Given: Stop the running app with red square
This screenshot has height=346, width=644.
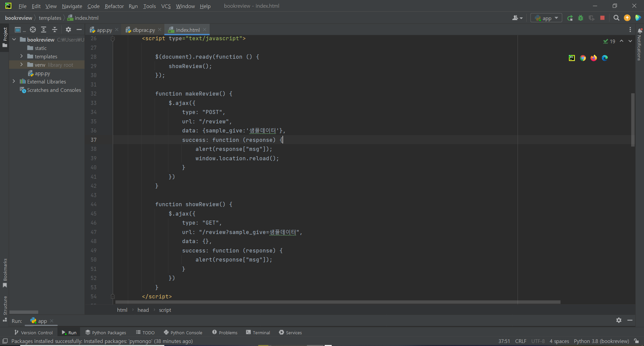Looking at the screenshot, I should [602, 18].
